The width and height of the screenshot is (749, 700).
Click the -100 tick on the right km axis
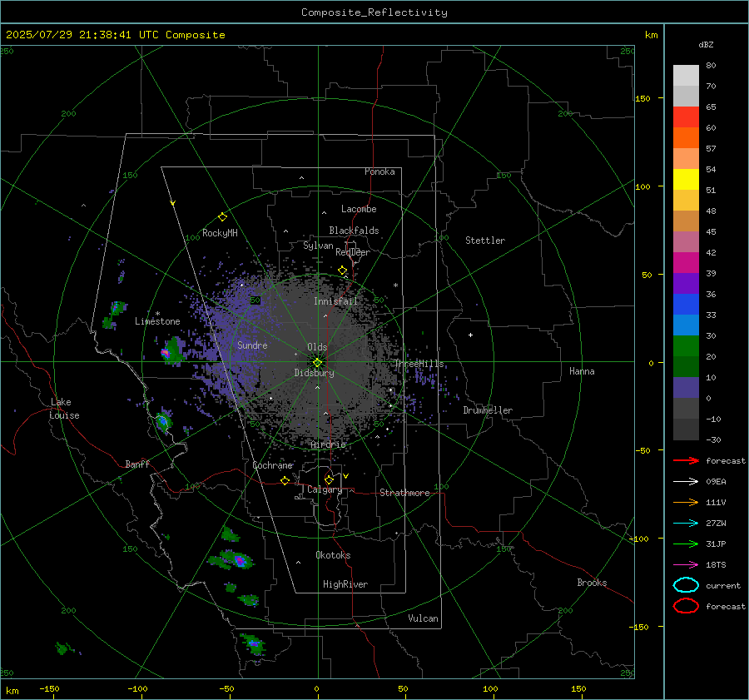[641, 539]
